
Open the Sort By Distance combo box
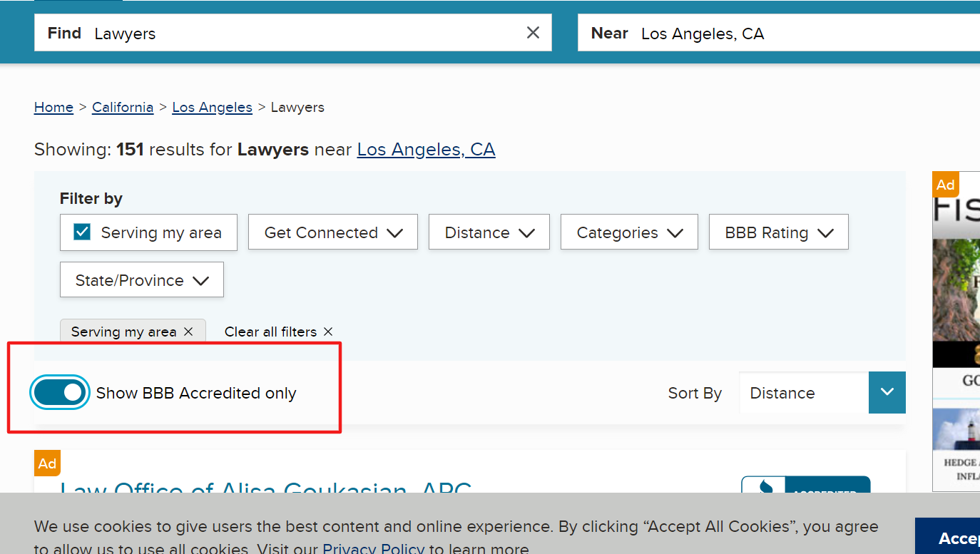[822, 393]
